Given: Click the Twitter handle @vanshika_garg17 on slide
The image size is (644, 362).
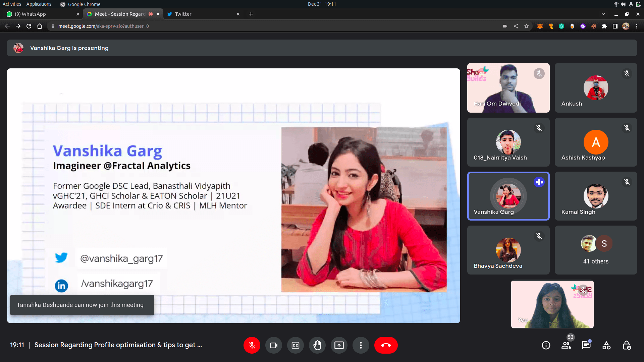Looking at the screenshot, I should pyautogui.click(x=121, y=258).
